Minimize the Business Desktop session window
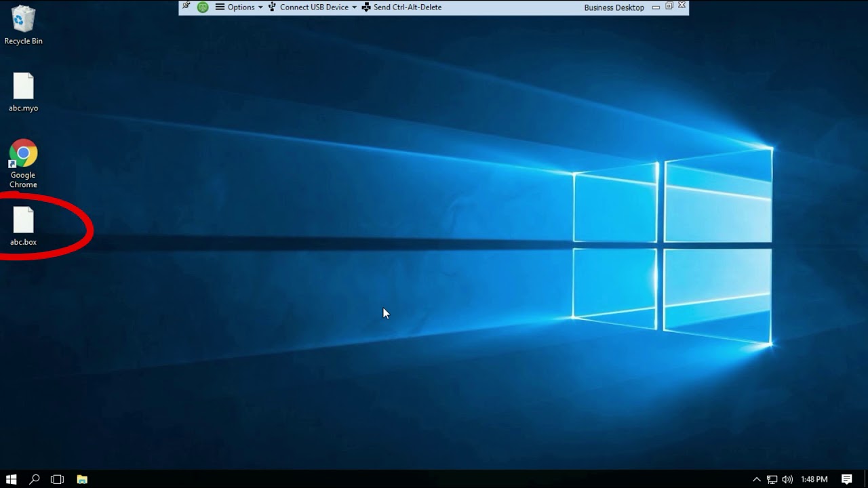Image resolution: width=868 pixels, height=488 pixels. coord(656,7)
